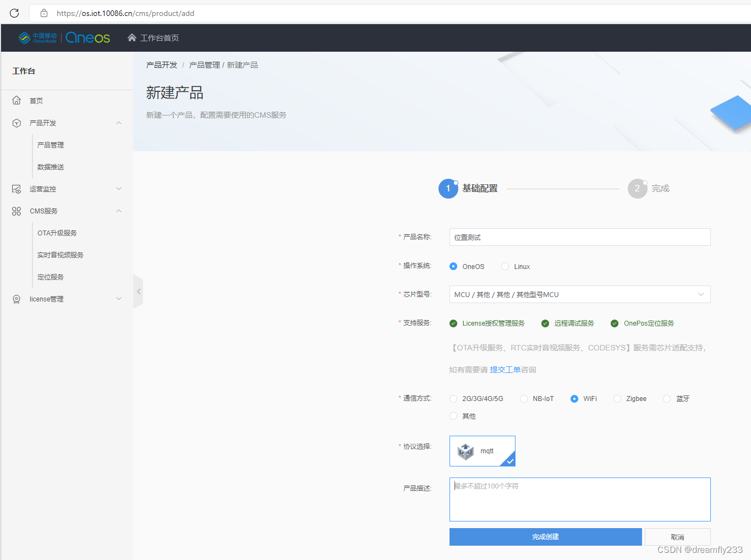Viewport: 751px width, 560px height.
Task: Choose Zigbee communication method
Action: tap(617, 399)
